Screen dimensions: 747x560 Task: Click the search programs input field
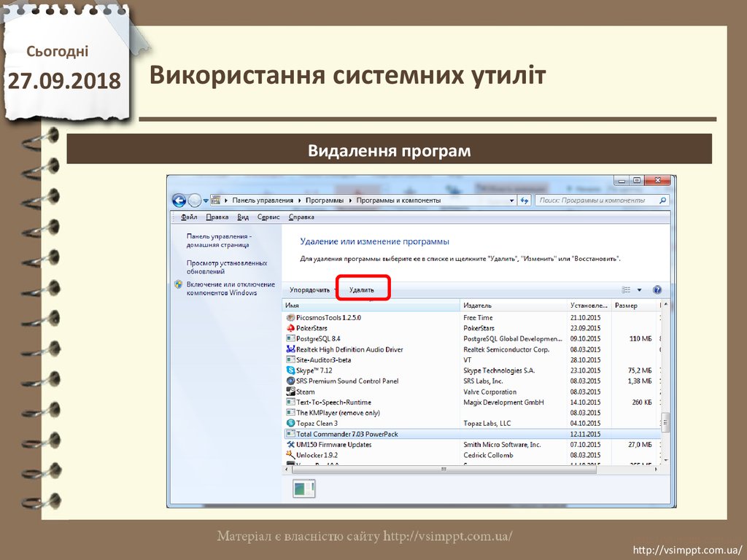click(595, 200)
